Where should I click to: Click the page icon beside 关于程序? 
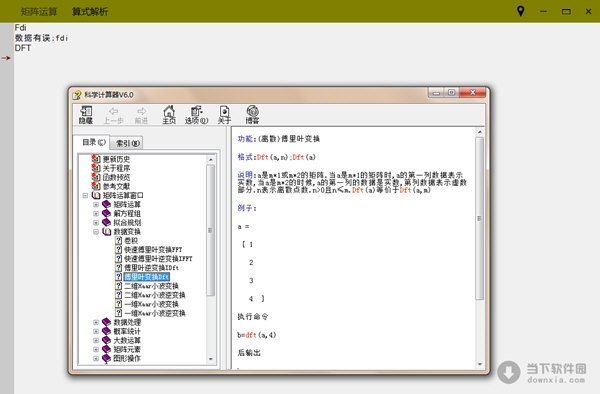[96, 168]
